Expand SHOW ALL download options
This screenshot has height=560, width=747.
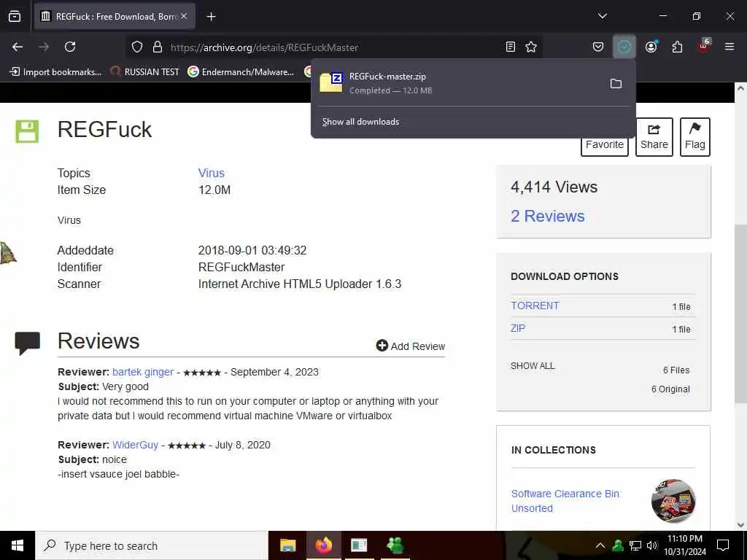[x=533, y=366]
